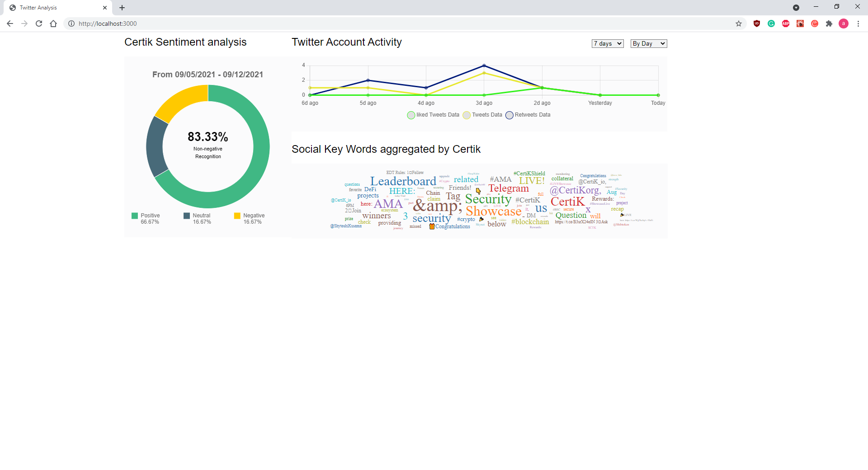Click the LIVE! word in the cloud
Image resolution: width=868 pixels, height=470 pixels.
click(x=532, y=181)
